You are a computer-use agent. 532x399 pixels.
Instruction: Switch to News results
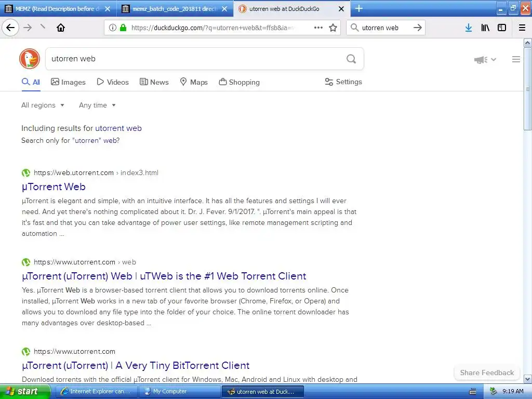click(154, 82)
